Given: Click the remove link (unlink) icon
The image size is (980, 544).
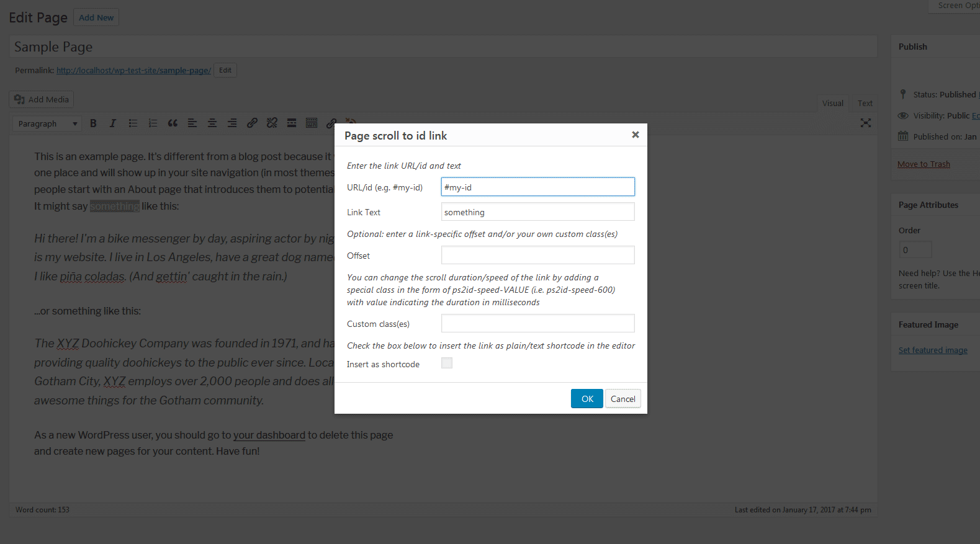Looking at the screenshot, I should [272, 123].
